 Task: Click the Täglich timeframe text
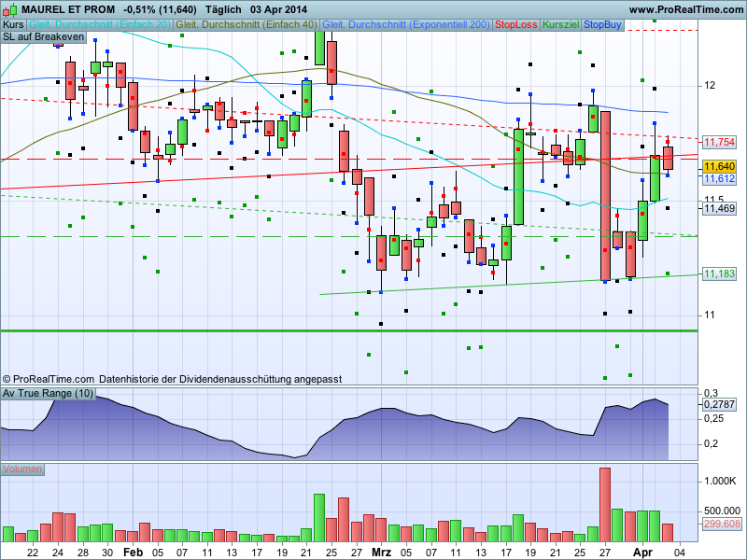coord(223,9)
